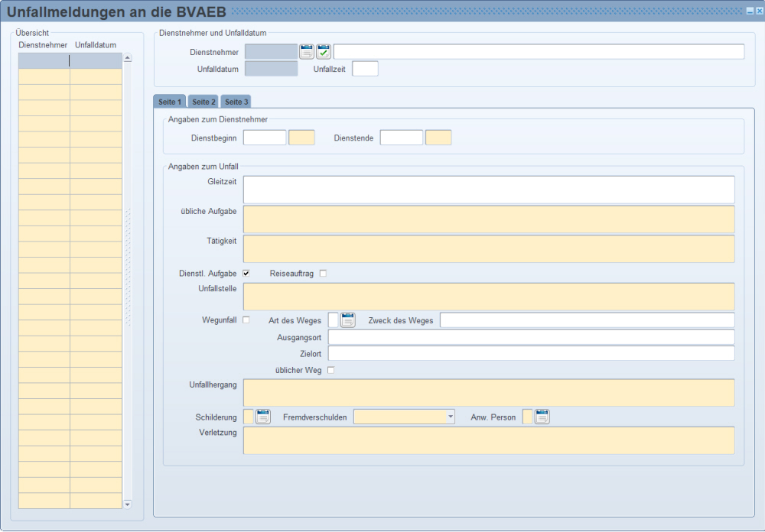Viewport: 765px width, 532px height.
Task: Click the Dienstnehmer column header in Übersicht
Action: (43, 45)
